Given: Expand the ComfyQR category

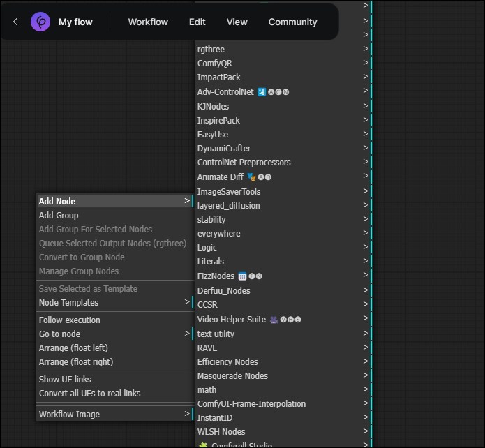Looking at the screenshot, I should [283, 63].
